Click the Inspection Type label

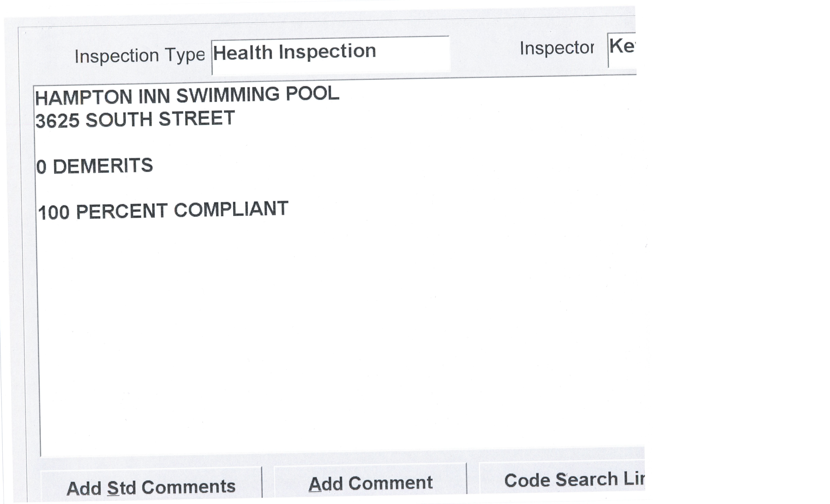[x=140, y=56]
